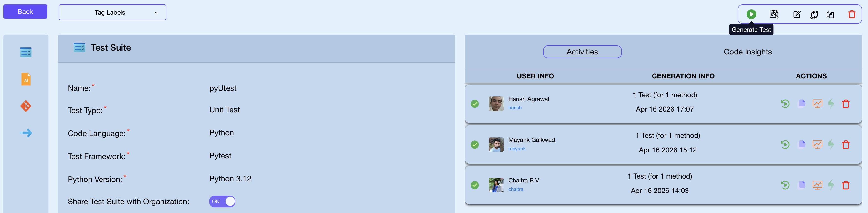Run Generate Test from the toolbar
868x213 pixels.
coord(751,14)
